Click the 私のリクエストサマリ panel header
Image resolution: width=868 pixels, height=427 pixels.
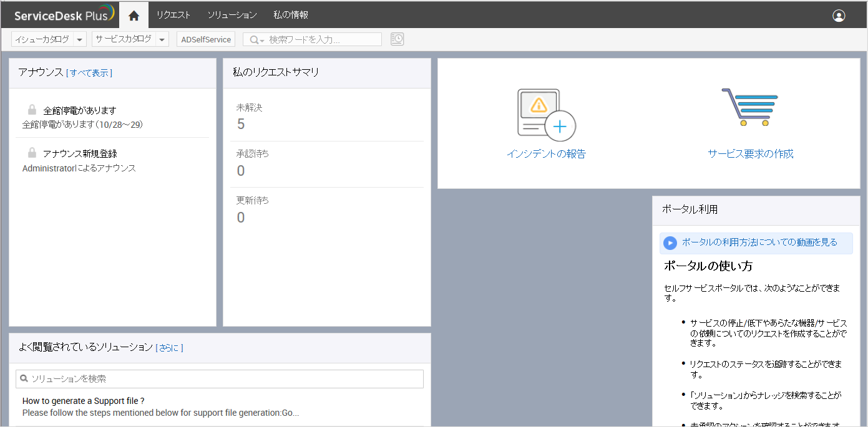pos(327,73)
